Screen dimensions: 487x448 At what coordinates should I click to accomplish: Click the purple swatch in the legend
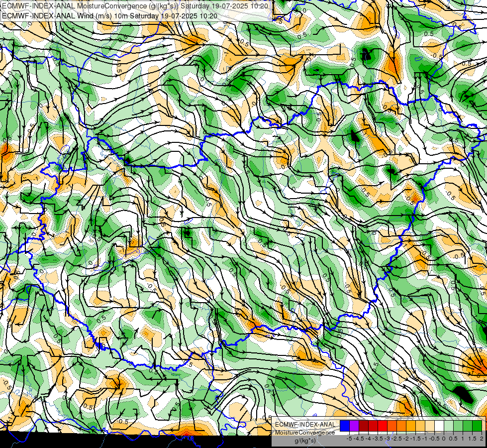[x=354, y=426]
